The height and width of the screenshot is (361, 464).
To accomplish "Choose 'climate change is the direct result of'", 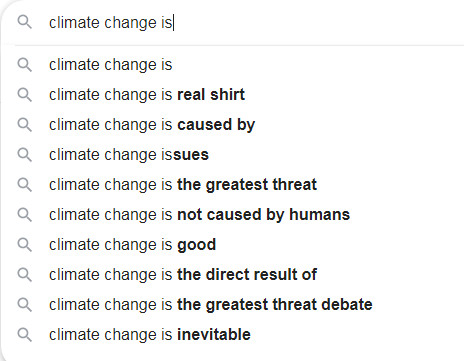I will 233,275.
